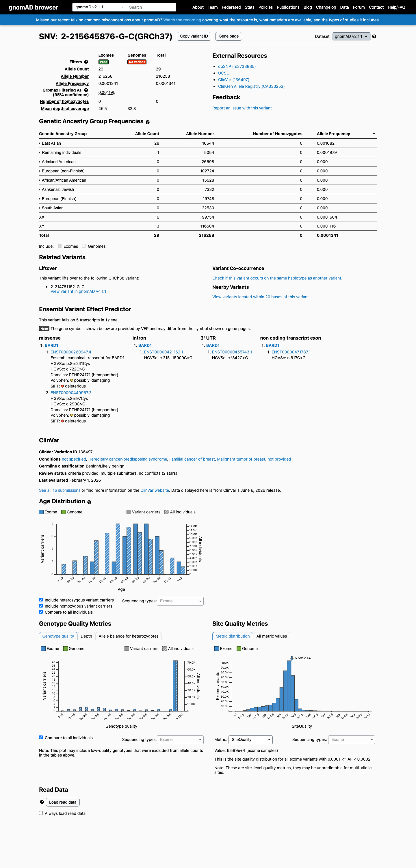This screenshot has height=868, width=416.
Task: Click the variant Search input field
Action: (151, 7)
